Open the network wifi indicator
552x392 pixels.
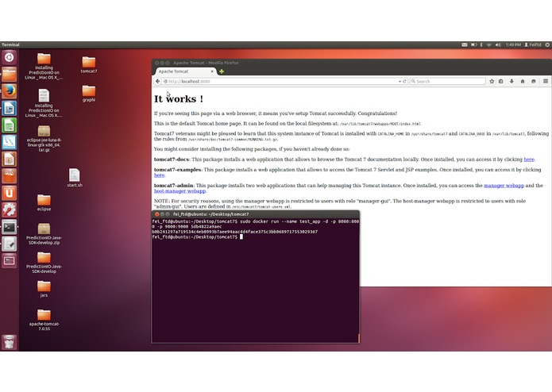click(489, 44)
